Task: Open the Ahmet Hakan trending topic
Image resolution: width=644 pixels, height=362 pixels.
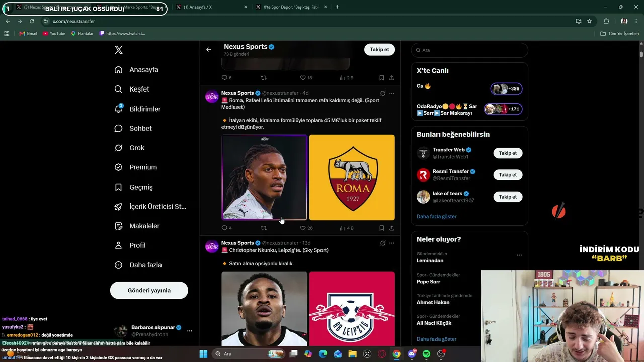Action: pos(433,302)
